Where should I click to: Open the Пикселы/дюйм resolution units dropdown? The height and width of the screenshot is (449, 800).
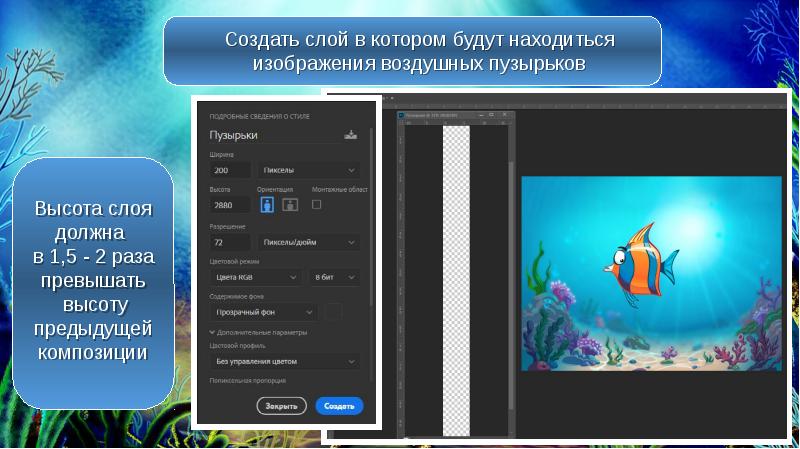[x=309, y=242]
